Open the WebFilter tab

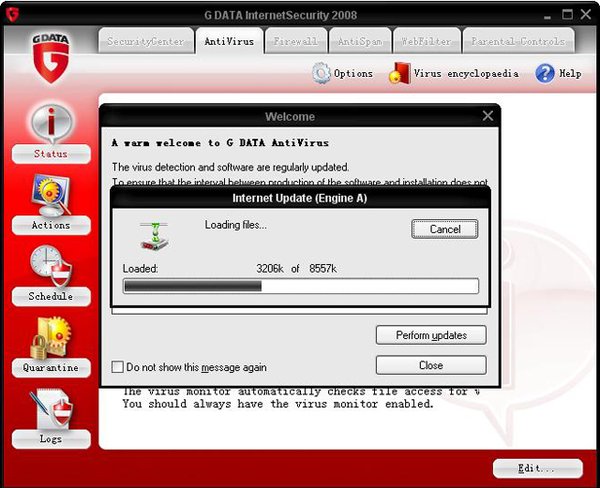click(x=426, y=41)
